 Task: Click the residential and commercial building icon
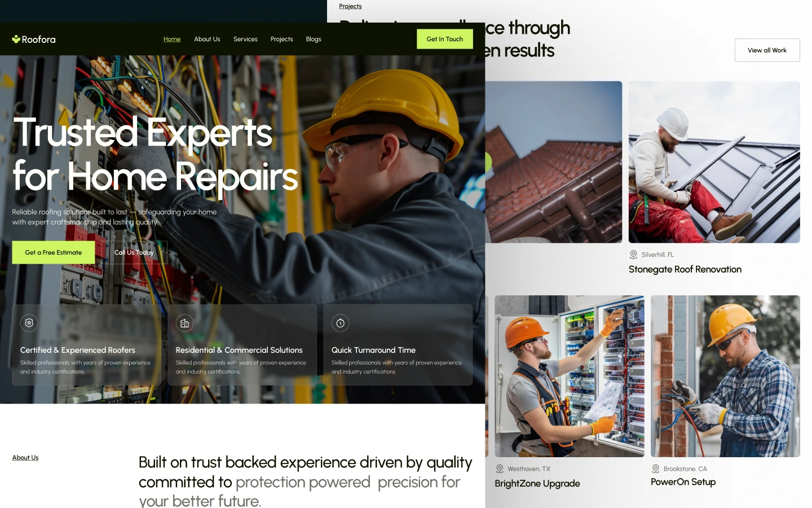[184, 323]
